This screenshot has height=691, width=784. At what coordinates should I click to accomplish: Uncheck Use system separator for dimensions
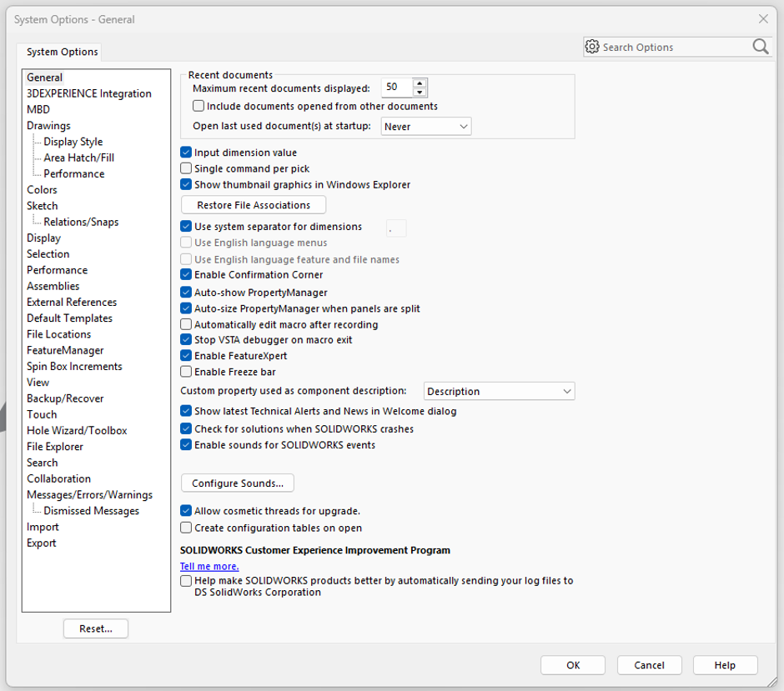pos(186,227)
